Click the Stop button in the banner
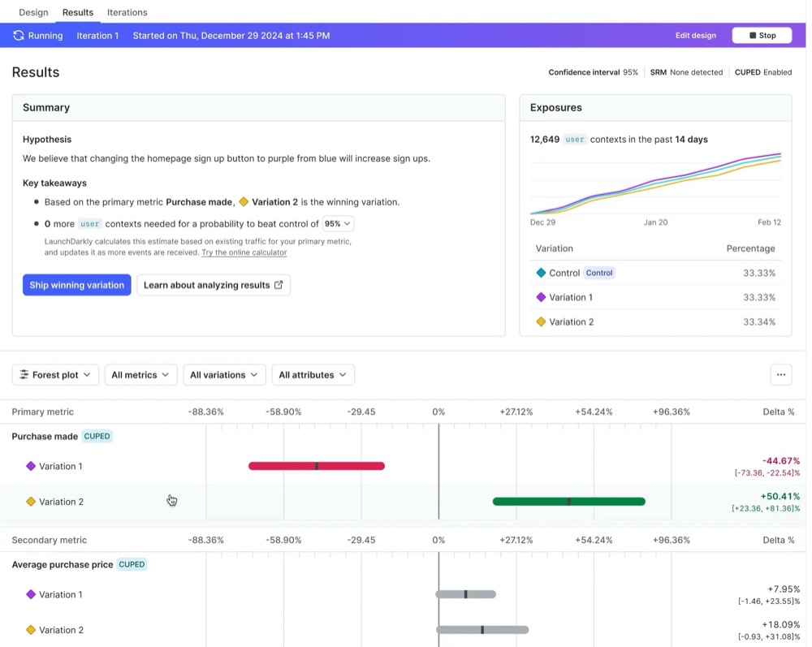The height and width of the screenshot is (647, 812). pos(762,35)
